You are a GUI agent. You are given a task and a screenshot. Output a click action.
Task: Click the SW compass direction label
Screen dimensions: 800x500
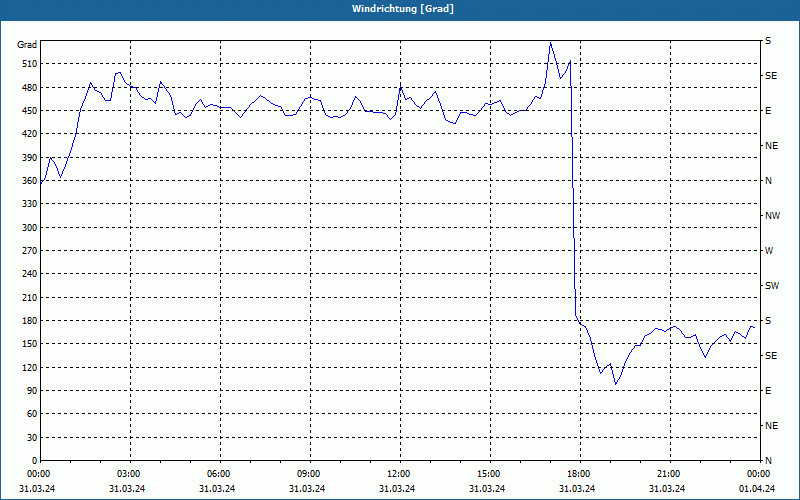click(772, 286)
